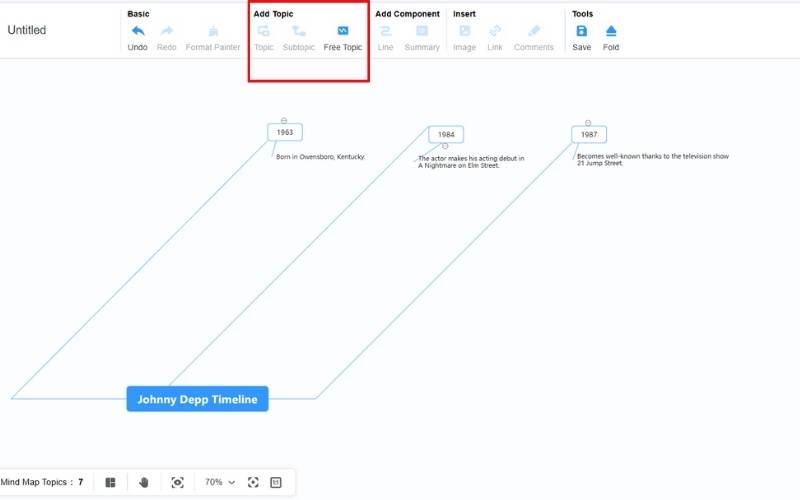Open layout panel icon in bottom bar
Viewport: 800px width, 500px height.
(110, 482)
